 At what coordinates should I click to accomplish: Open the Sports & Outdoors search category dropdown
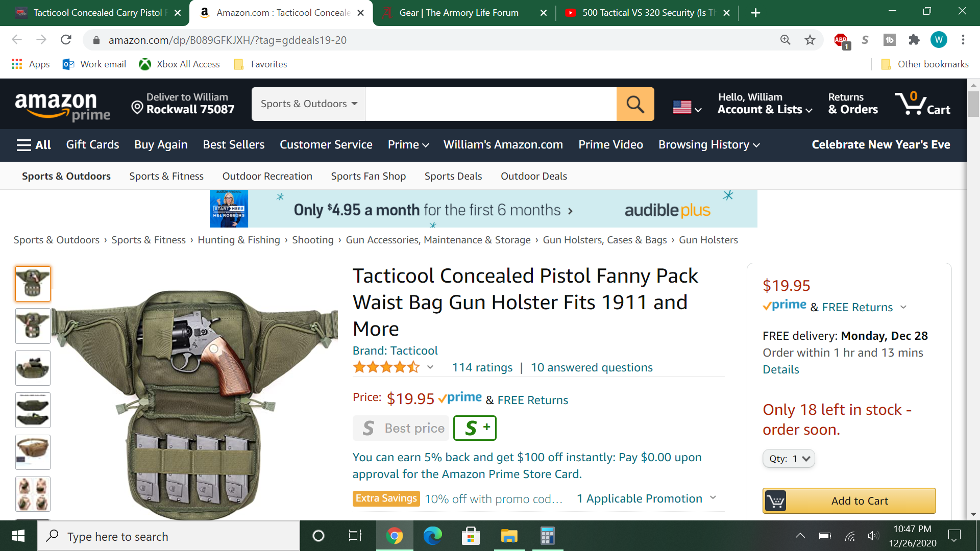pyautogui.click(x=308, y=104)
